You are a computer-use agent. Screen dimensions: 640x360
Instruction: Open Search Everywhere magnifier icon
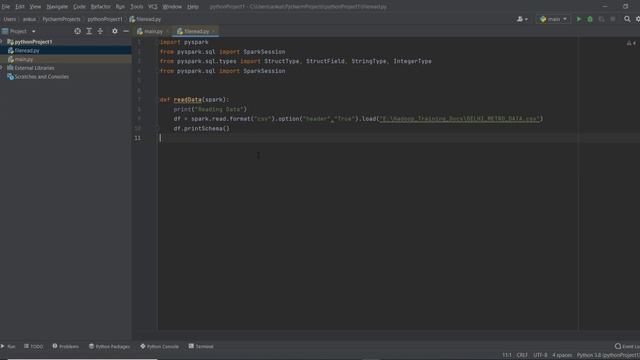[x=627, y=19]
